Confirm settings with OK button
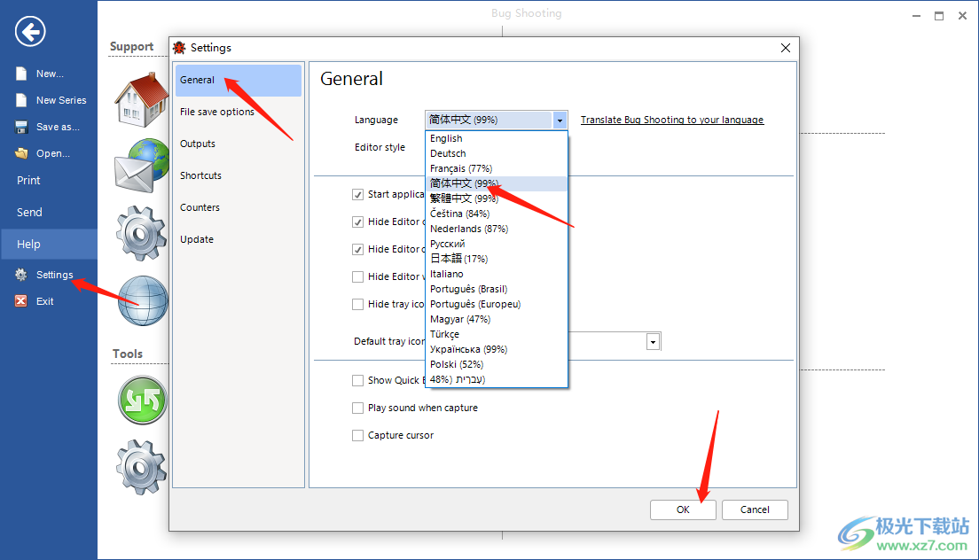Screen dimensions: 979x560 (x=683, y=509)
